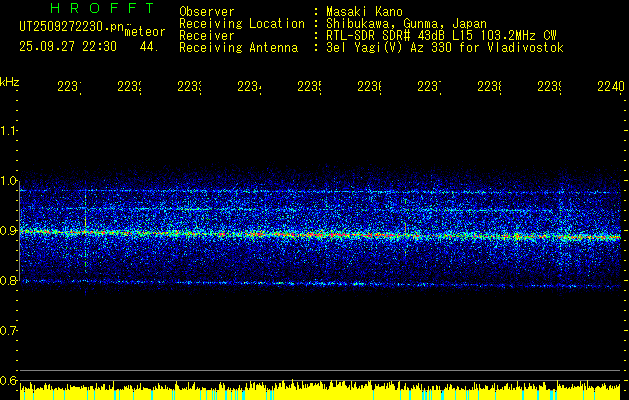Viewport: 629px width, 400px height.
Task: Click the kHz axis unit label
Action: (10, 82)
